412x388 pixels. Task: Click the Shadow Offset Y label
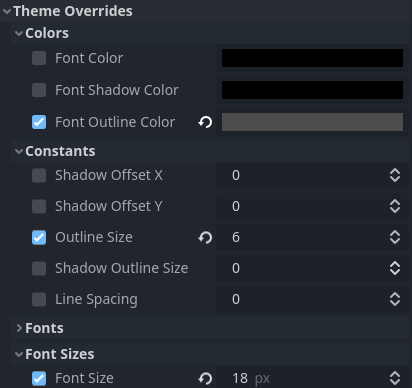tap(109, 206)
